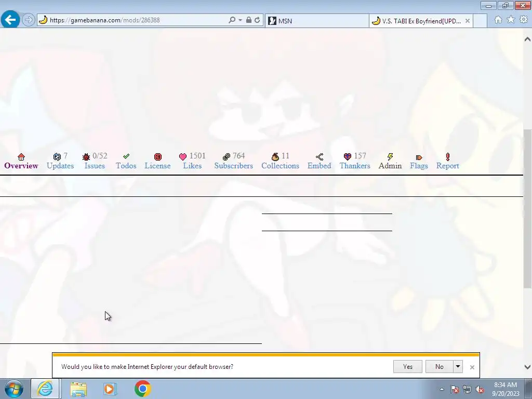Dismiss the default browser notification bar
Screen dimensions: 532x399
pyautogui.click(x=472, y=367)
